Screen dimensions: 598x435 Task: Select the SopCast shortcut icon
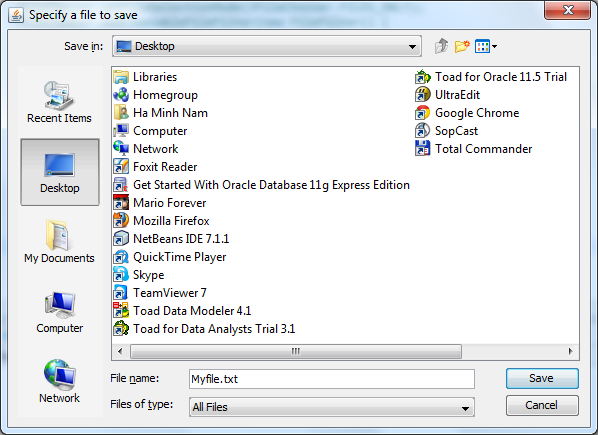point(423,131)
